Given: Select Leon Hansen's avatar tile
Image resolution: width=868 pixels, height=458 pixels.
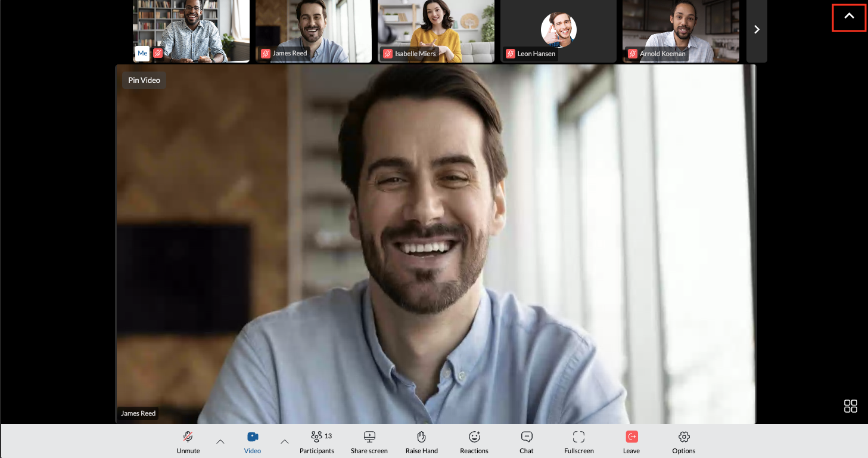Looking at the screenshot, I should [558, 30].
